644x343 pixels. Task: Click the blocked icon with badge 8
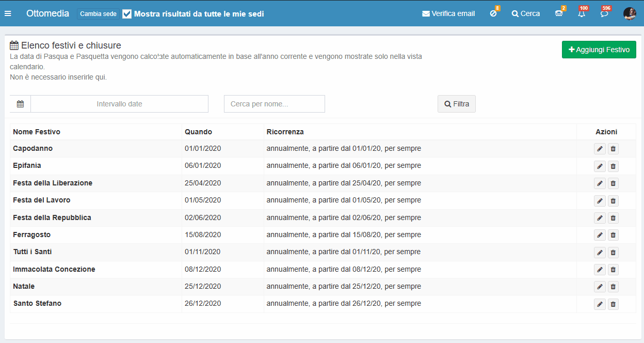pos(493,14)
